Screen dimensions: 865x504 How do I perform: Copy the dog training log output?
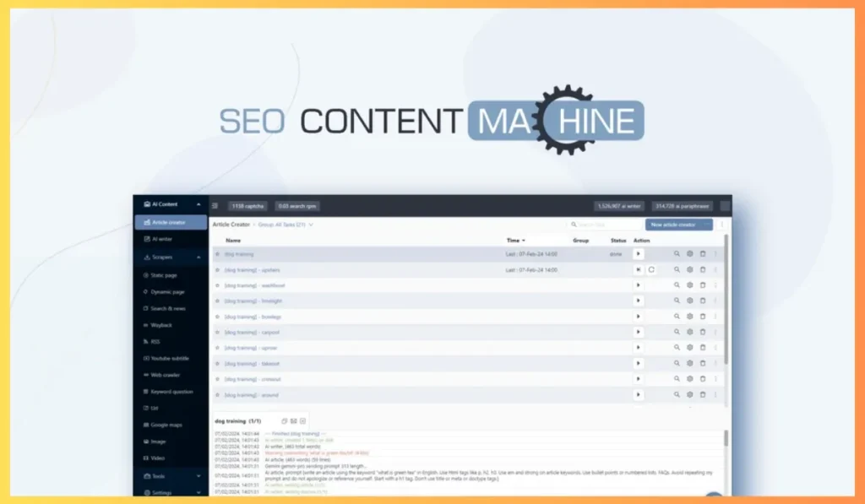pyautogui.click(x=284, y=421)
